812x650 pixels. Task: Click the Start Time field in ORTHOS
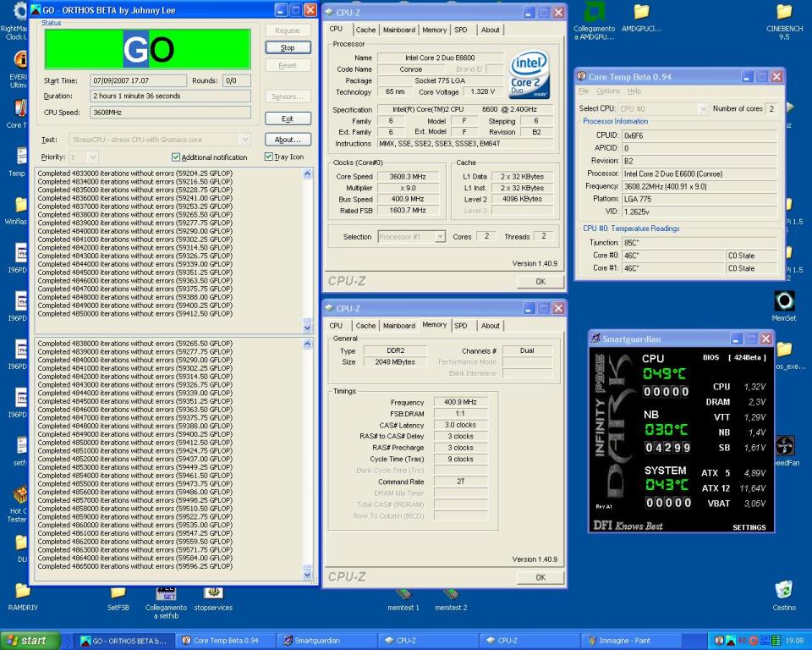pyautogui.click(x=138, y=81)
